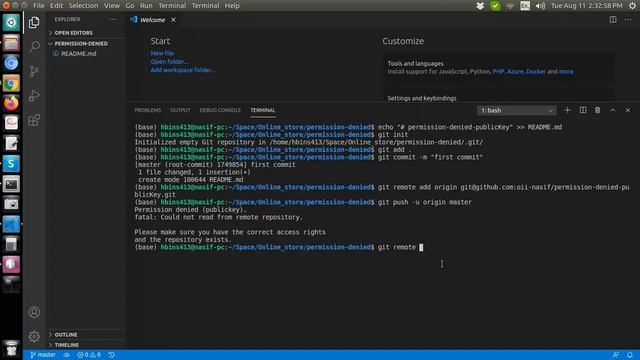Click the New file link
The height and width of the screenshot is (360, 640).
[162, 53]
